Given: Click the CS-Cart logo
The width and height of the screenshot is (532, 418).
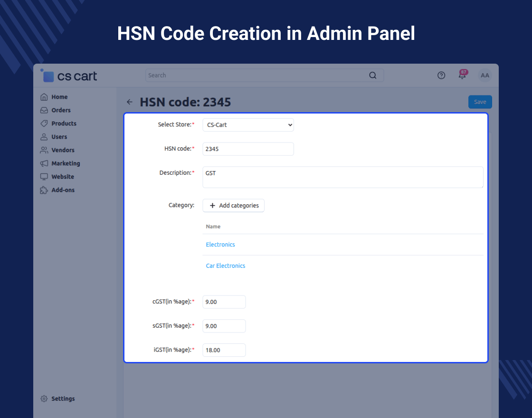Looking at the screenshot, I should click(68, 76).
